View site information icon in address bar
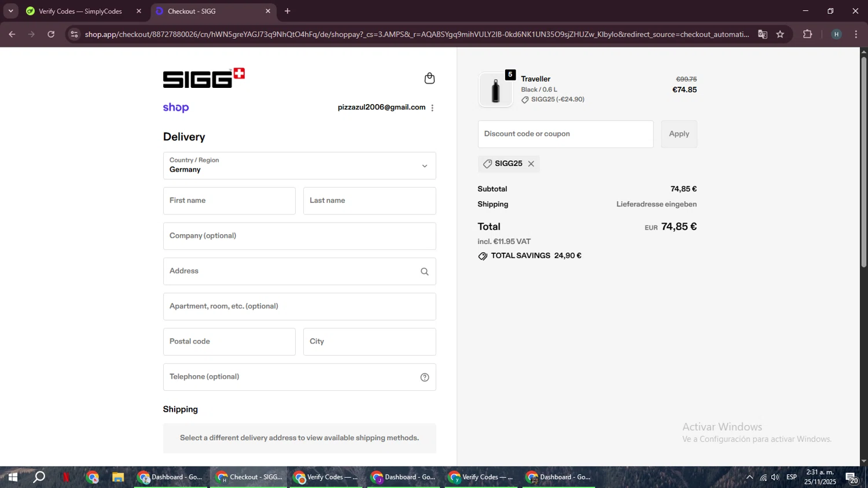The width and height of the screenshot is (868, 488). [x=74, y=34]
